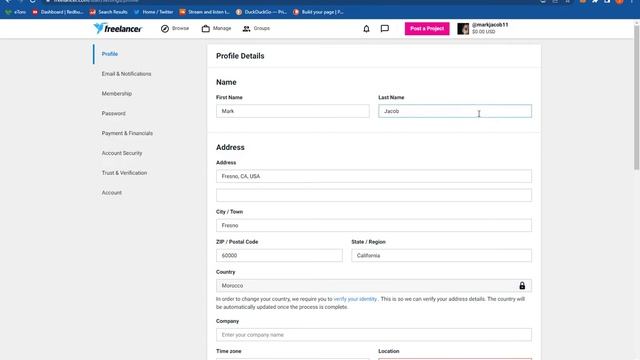Image resolution: width=640 pixels, height=360 pixels.
Task: Click the State / Region field
Action: coord(441,256)
